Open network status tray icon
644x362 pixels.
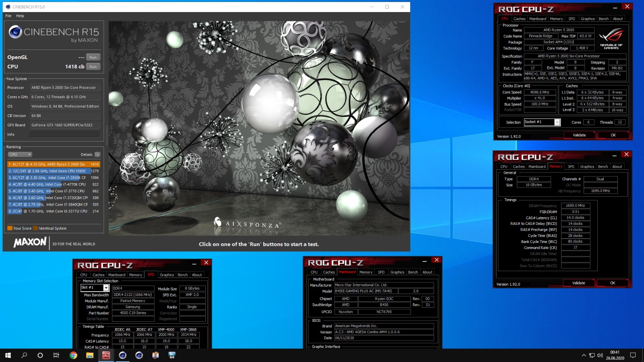pos(592,355)
